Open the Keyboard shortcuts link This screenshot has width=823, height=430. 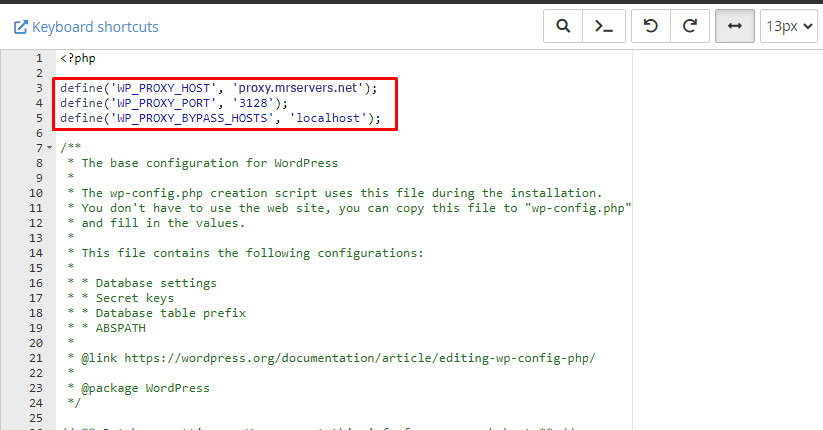[95, 27]
